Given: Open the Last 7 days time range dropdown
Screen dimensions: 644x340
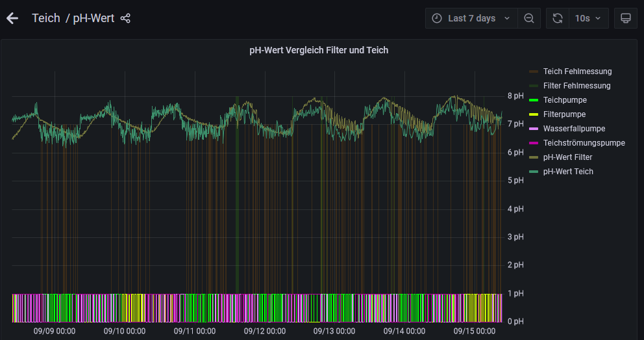Looking at the screenshot, I should (x=472, y=18).
